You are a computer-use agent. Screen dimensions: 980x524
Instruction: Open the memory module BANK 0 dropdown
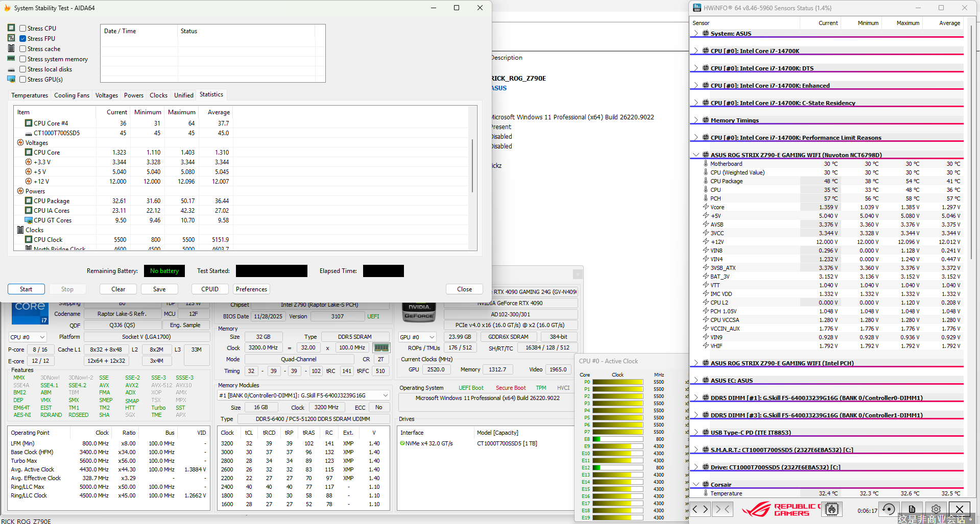click(303, 395)
